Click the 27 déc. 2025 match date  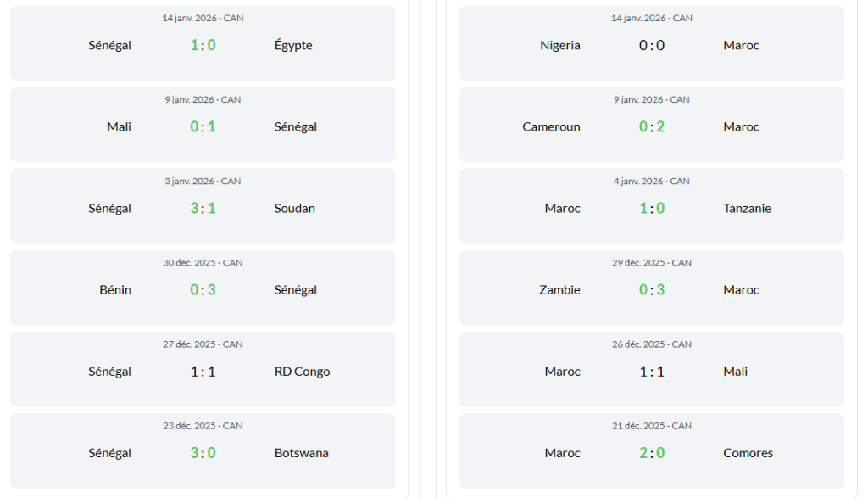(203, 344)
